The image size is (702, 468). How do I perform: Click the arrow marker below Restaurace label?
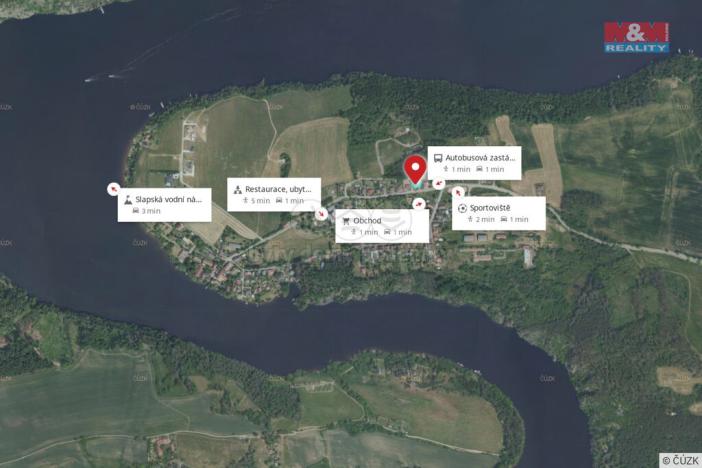coord(321,214)
